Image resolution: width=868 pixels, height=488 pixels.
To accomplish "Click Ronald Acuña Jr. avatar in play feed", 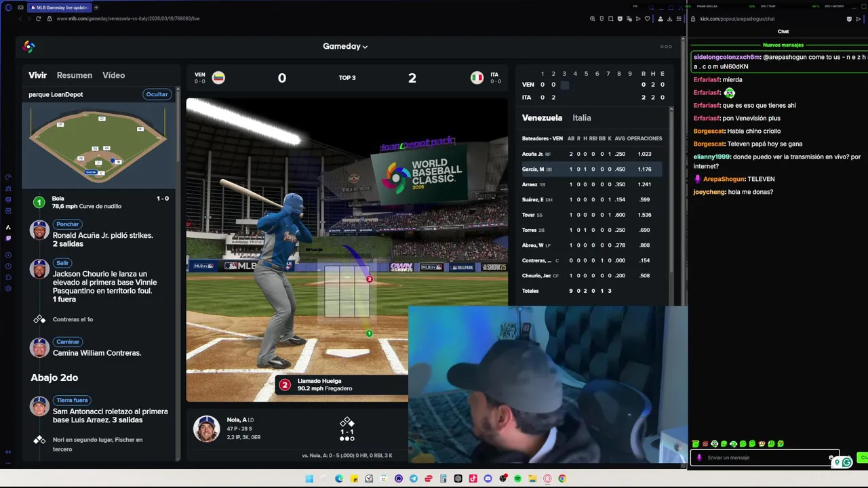I will (39, 230).
